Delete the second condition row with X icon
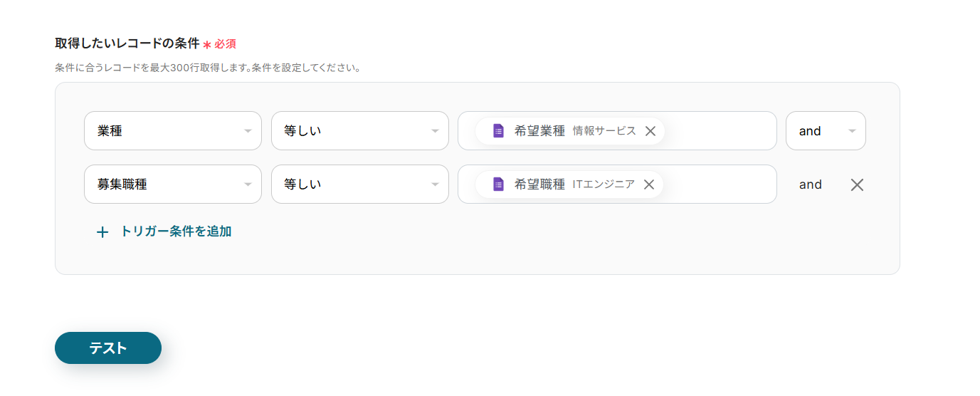The width and height of the screenshot is (980, 396). (857, 185)
